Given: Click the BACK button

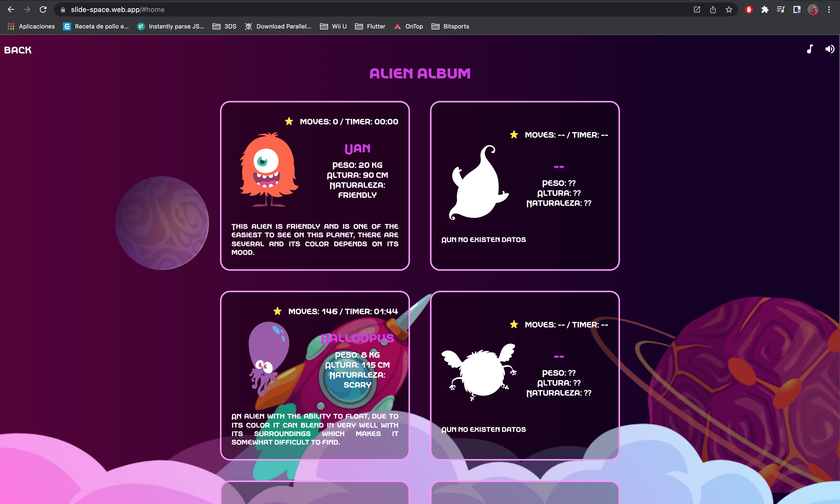Looking at the screenshot, I should click(18, 50).
